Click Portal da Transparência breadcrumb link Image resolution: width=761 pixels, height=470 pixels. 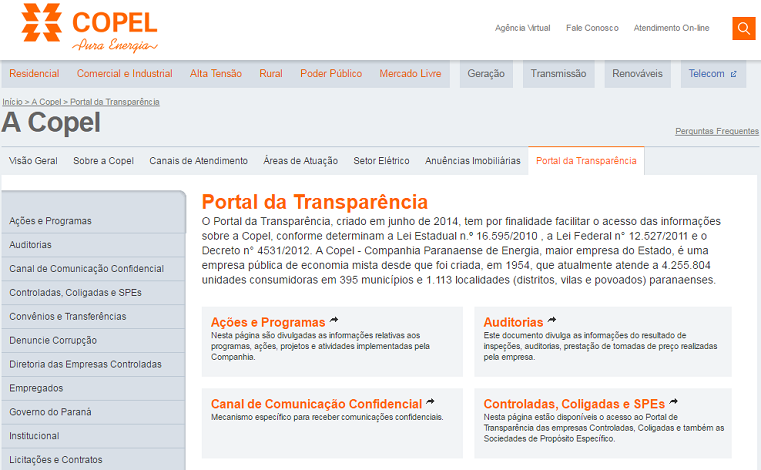115,102
